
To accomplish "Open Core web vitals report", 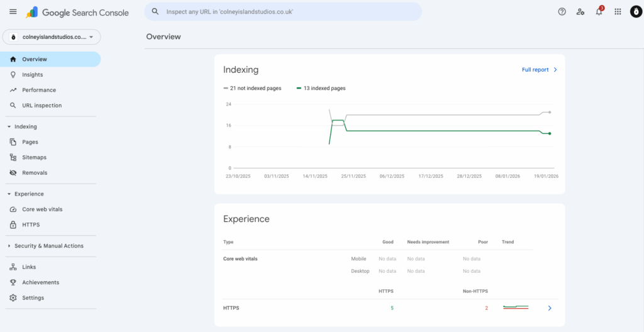I will (42, 209).
